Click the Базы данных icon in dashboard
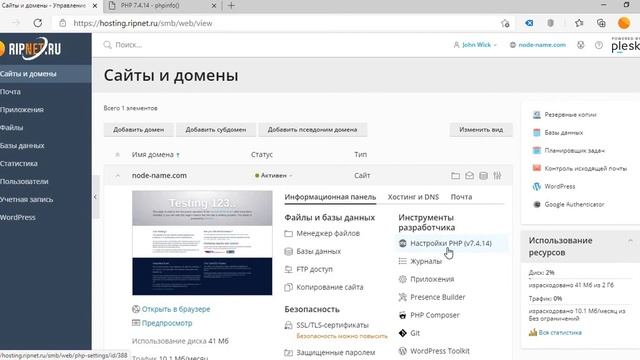 pos(289,251)
